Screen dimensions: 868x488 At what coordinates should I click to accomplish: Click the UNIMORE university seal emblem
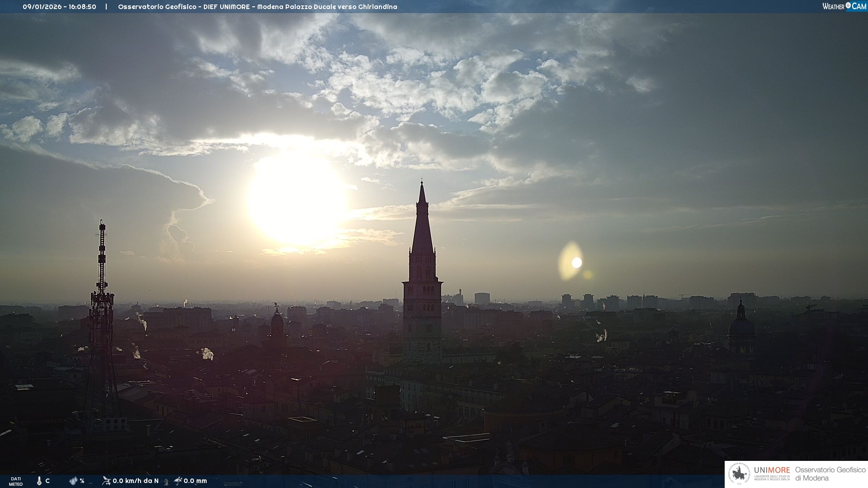[740, 474]
